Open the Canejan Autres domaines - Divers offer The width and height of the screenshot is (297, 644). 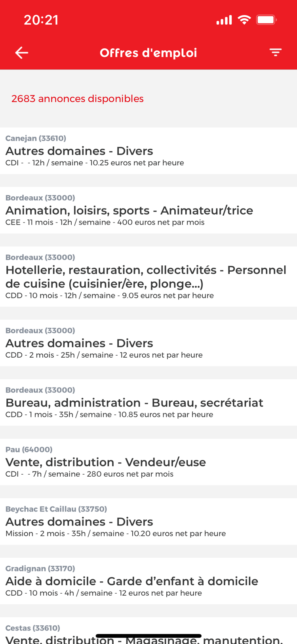pos(148,151)
